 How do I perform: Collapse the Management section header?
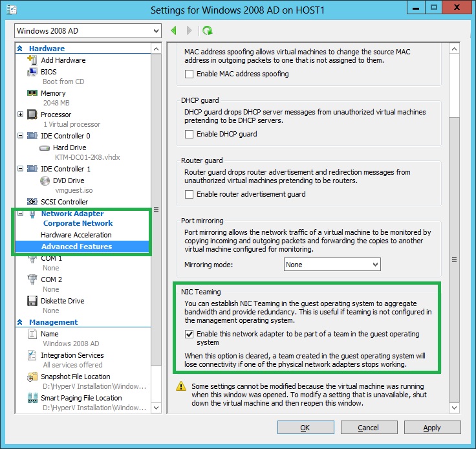(x=20, y=322)
